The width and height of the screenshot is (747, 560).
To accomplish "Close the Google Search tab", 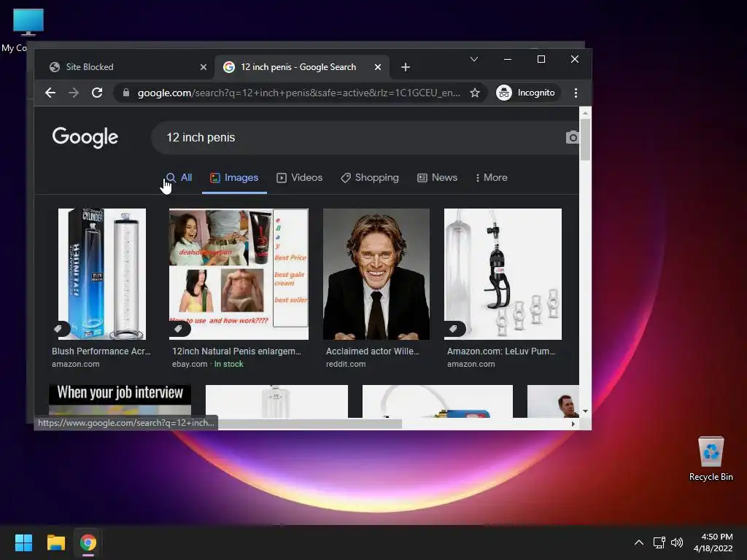I will tap(378, 67).
